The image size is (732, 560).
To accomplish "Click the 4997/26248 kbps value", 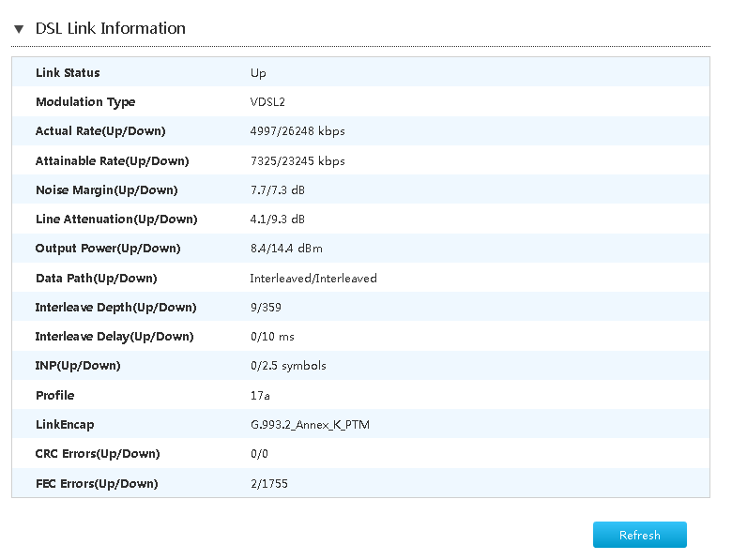I will click(x=297, y=131).
